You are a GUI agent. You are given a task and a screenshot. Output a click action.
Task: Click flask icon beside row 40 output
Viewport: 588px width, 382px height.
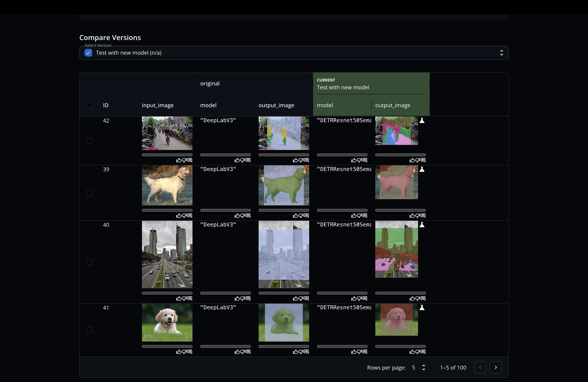click(x=422, y=225)
